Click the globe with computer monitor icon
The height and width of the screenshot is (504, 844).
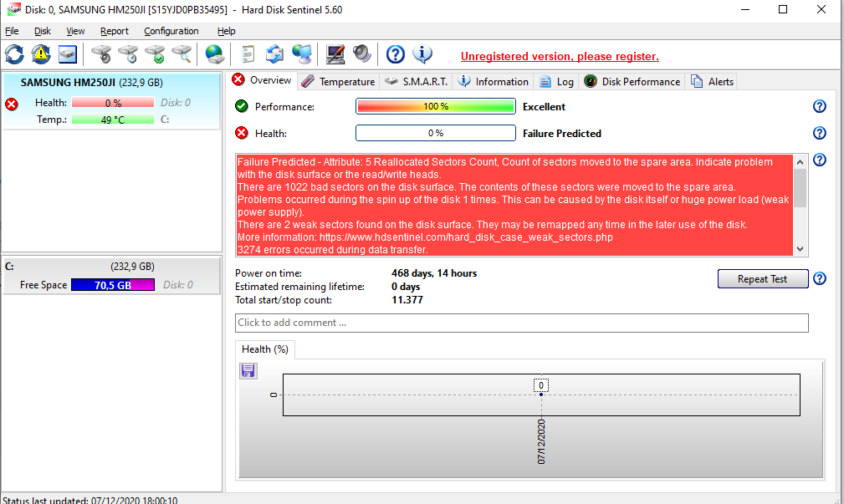point(302,54)
